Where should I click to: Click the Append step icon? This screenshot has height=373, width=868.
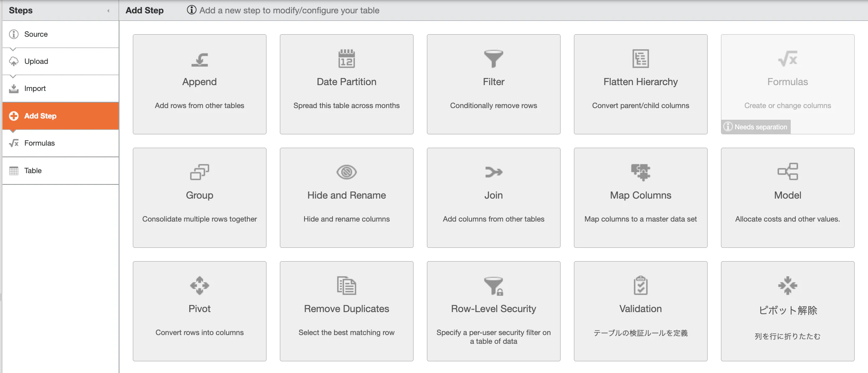(200, 59)
